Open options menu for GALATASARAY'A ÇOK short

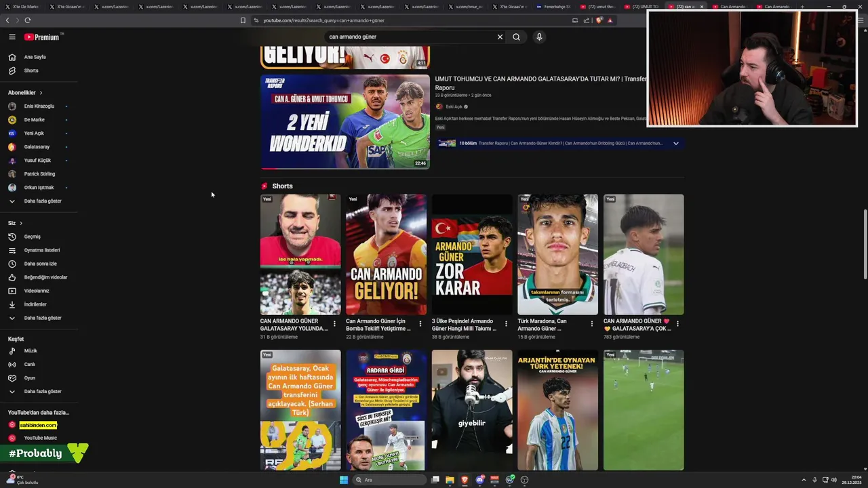(677, 324)
